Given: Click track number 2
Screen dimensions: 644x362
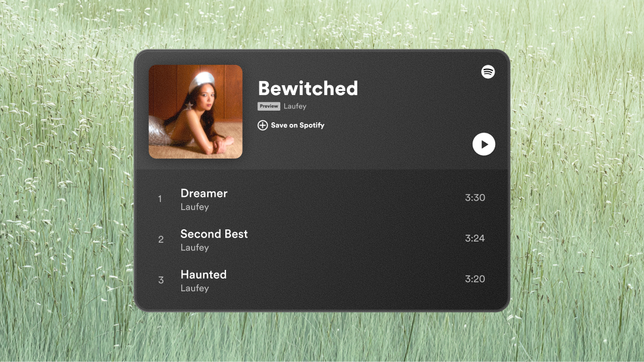Looking at the screenshot, I should (x=160, y=240).
